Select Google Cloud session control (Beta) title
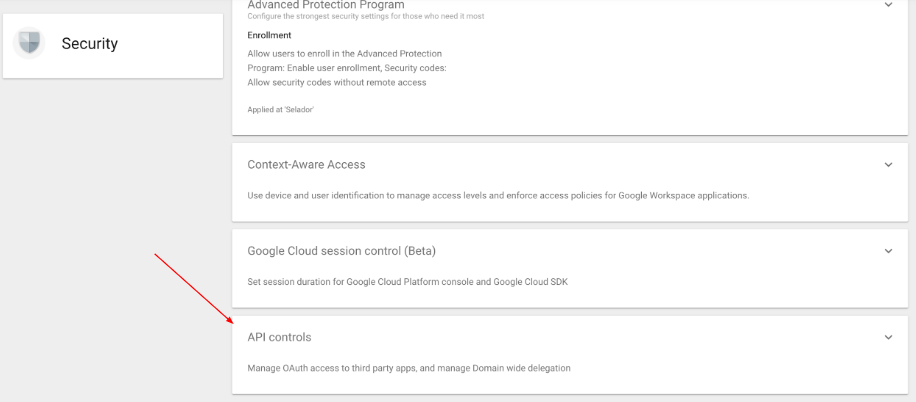This screenshot has width=916, height=402. (x=341, y=251)
